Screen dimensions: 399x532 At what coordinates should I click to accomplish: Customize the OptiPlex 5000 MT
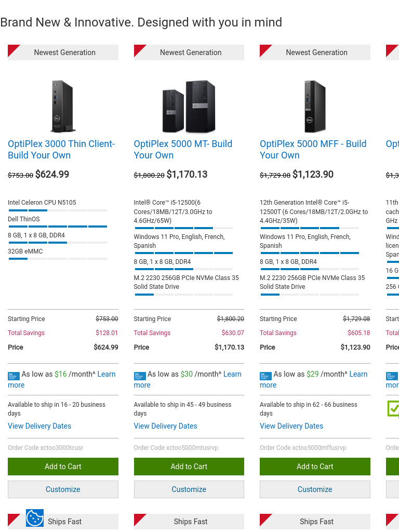(x=189, y=489)
